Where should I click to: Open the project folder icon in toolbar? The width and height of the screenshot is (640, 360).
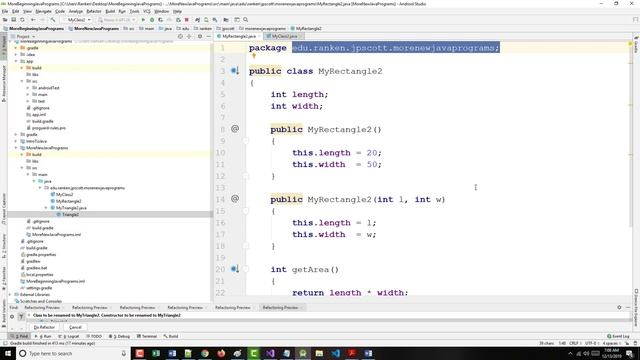pyautogui.click(x=5, y=20)
